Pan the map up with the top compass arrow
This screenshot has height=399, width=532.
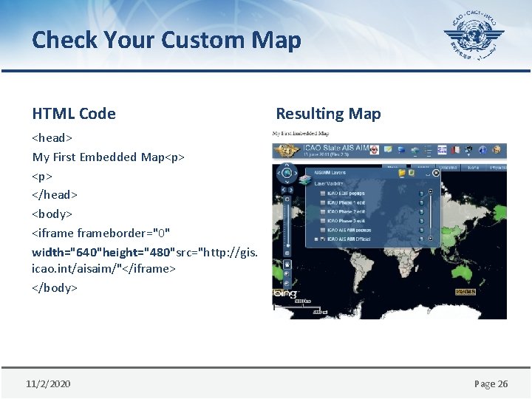(287, 166)
